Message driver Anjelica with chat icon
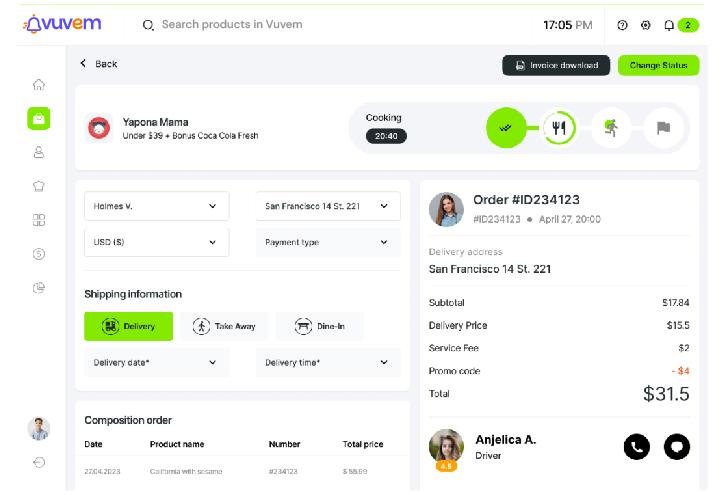Screen dimensions: 724x495 tap(677, 447)
